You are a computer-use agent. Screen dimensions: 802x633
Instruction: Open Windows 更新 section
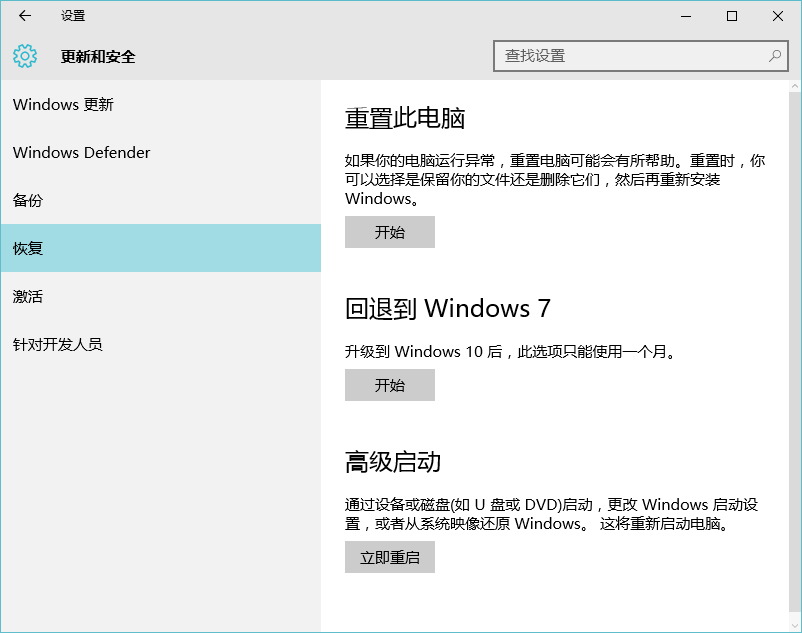pyautogui.click(x=161, y=104)
